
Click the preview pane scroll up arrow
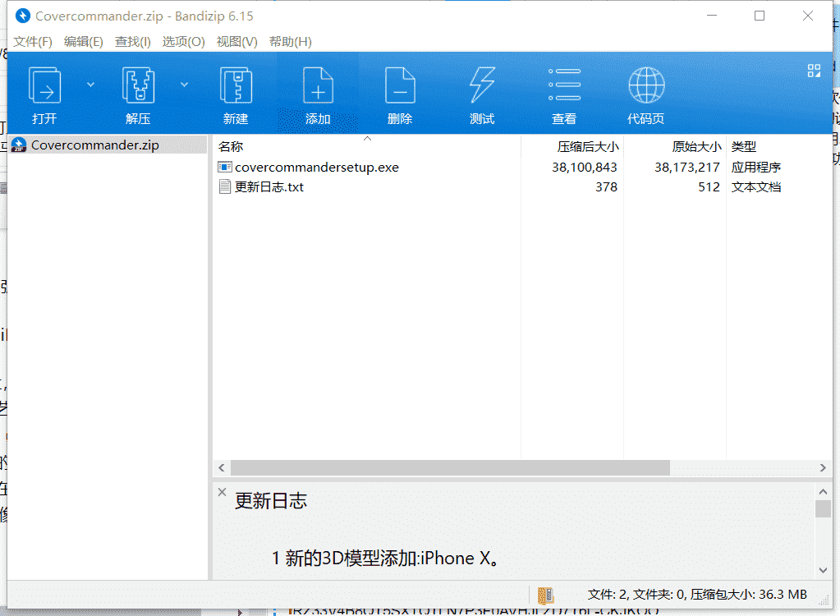[x=824, y=491]
